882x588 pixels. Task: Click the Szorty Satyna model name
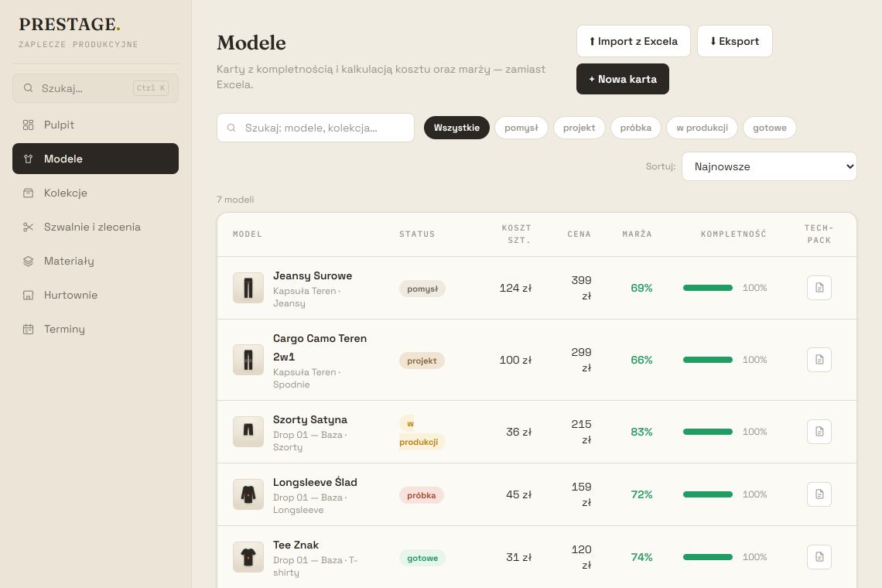(x=310, y=420)
